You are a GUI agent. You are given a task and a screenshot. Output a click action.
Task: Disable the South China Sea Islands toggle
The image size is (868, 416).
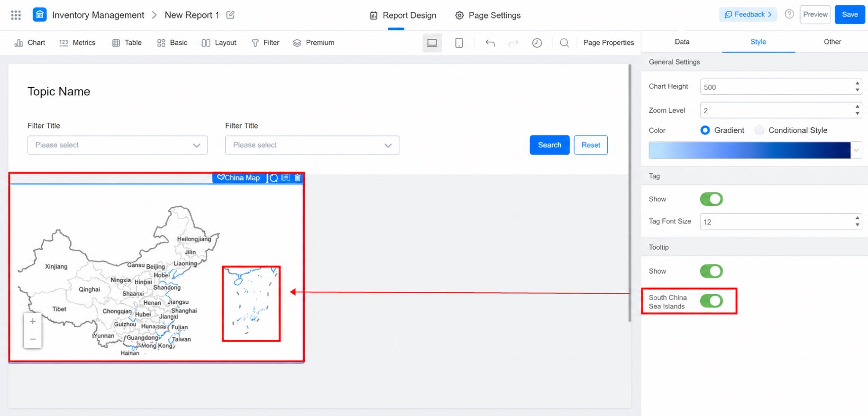tap(711, 301)
